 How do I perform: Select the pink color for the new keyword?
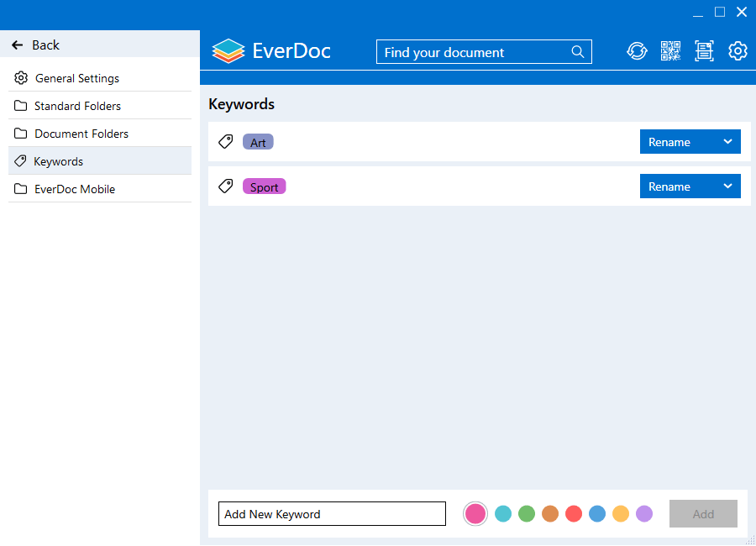click(475, 513)
